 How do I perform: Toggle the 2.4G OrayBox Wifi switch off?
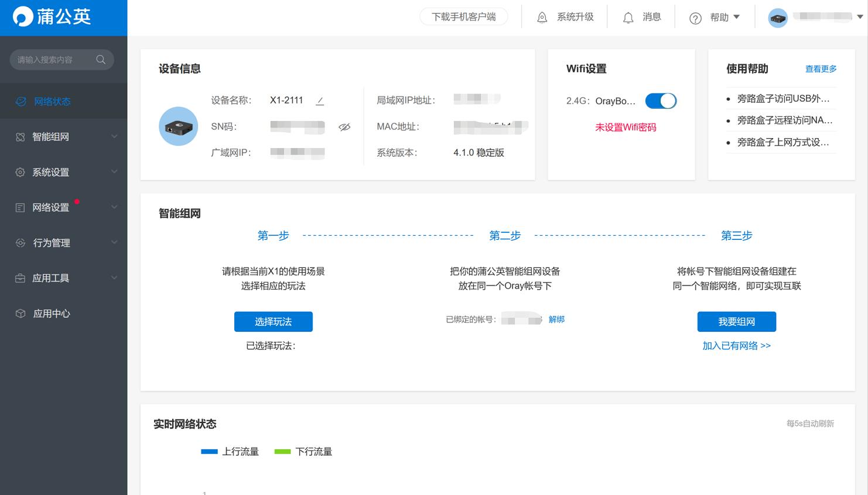coord(661,101)
